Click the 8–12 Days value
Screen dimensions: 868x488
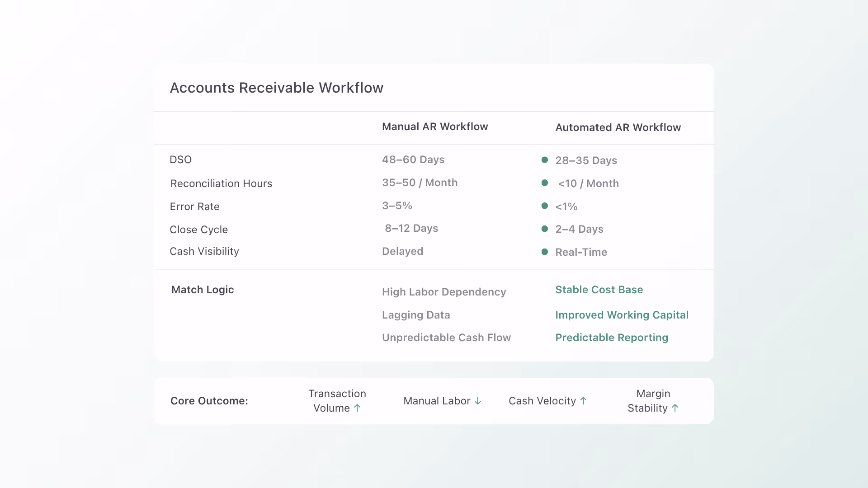click(411, 228)
